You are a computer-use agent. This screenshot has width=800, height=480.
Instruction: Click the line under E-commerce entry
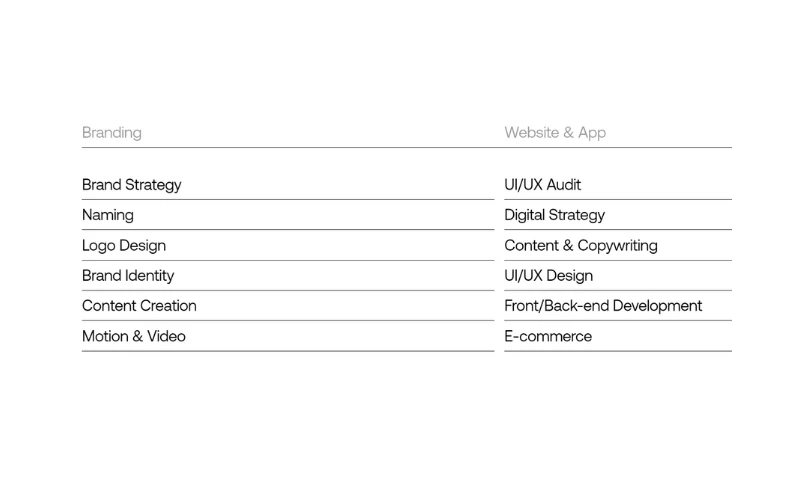[x=618, y=351]
